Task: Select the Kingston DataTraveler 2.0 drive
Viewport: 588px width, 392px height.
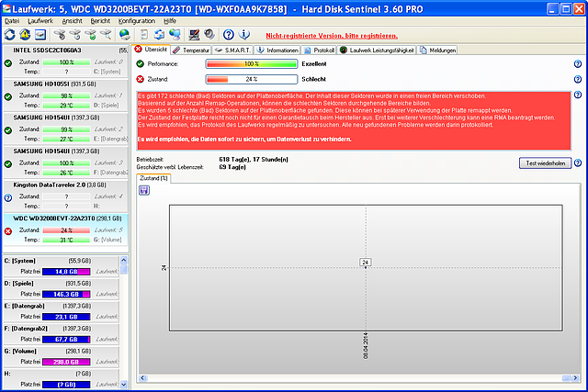Action: tap(65, 196)
